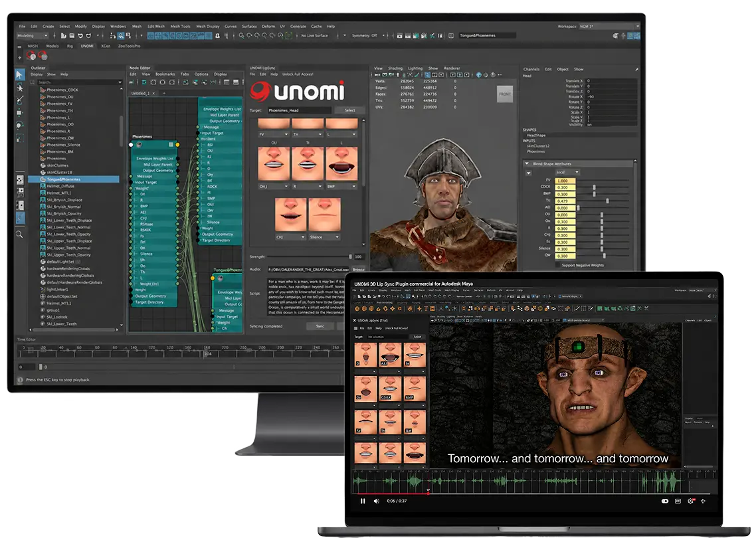Open the Modeling menu set dropdown
Viewport: 756px width, 538px height.
33,36
